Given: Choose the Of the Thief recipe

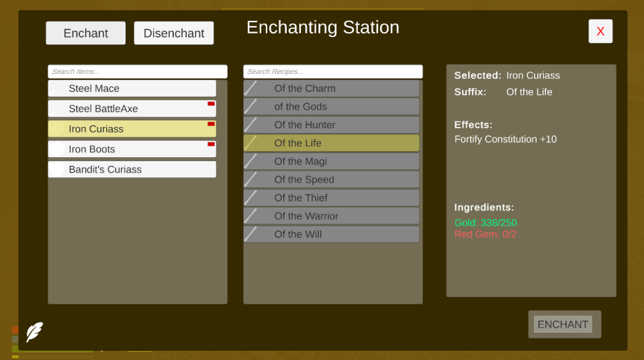Looking at the screenshot, I should pyautogui.click(x=331, y=197).
